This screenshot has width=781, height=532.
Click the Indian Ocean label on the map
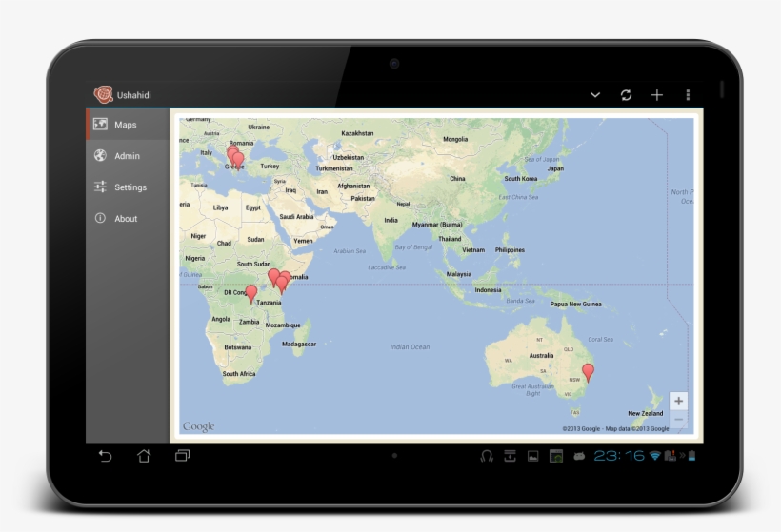click(410, 346)
